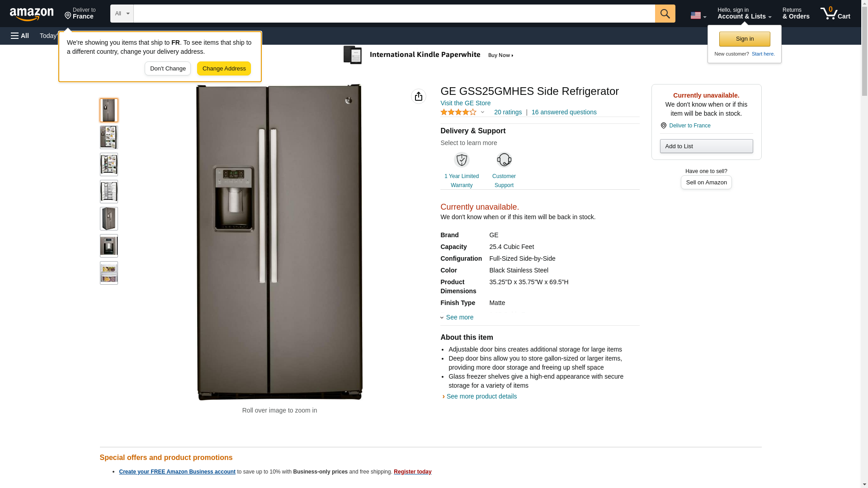Viewport: 868px width, 488px height.
Task: Open the 16 answered questions link
Action: tap(564, 112)
